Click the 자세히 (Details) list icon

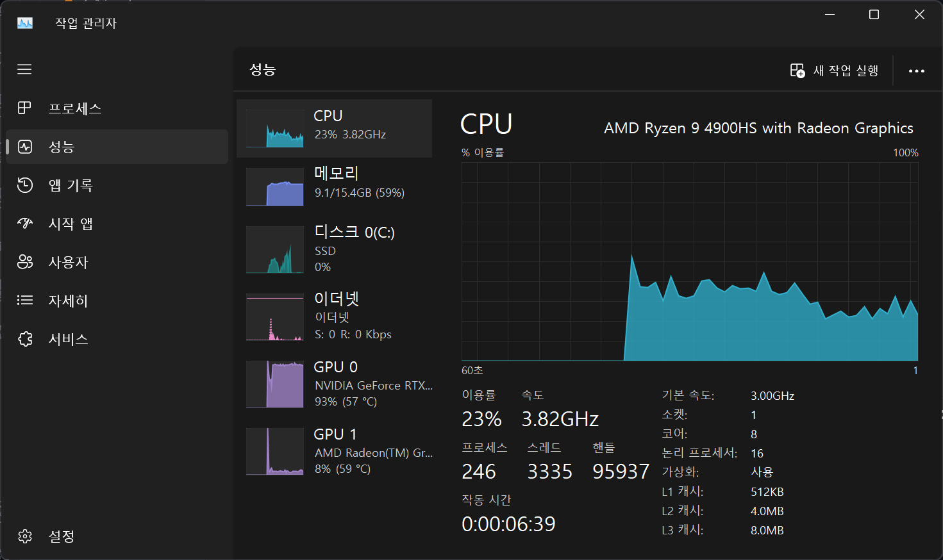pos(24,301)
